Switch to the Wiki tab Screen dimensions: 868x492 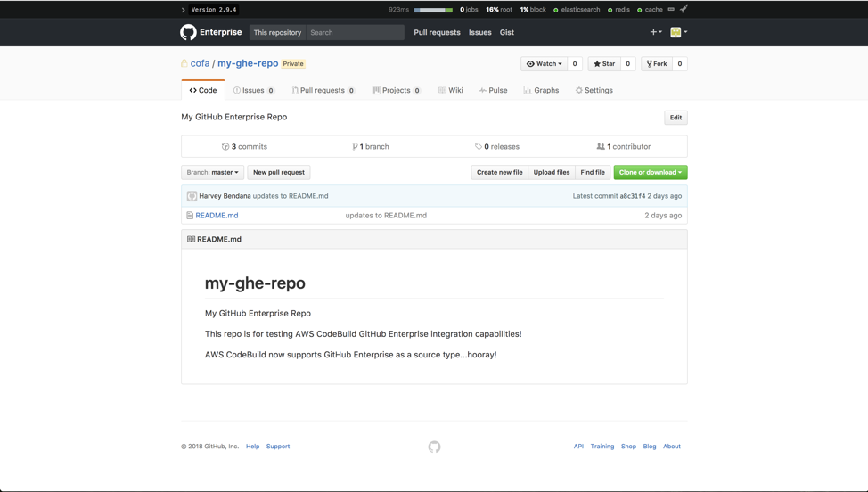point(451,90)
